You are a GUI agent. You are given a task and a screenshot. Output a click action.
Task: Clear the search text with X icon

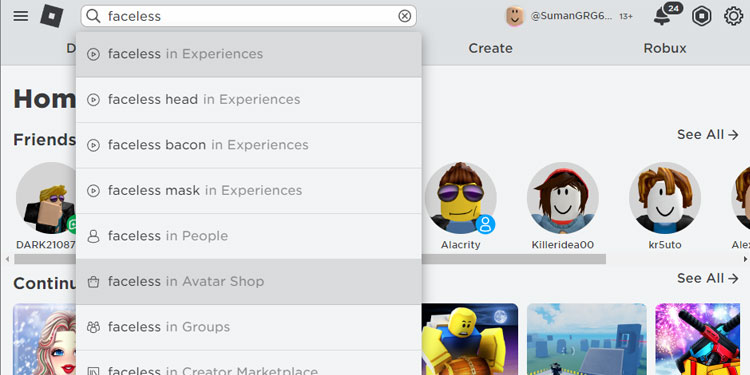coord(405,16)
